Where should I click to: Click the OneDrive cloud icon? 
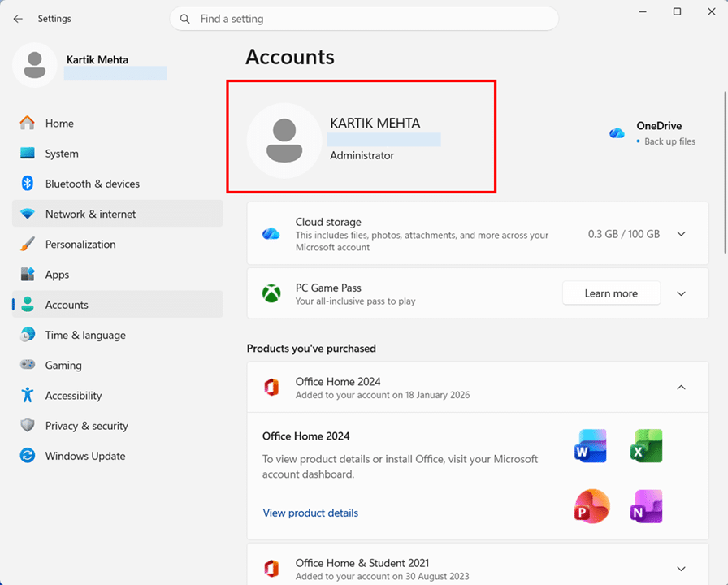617,132
